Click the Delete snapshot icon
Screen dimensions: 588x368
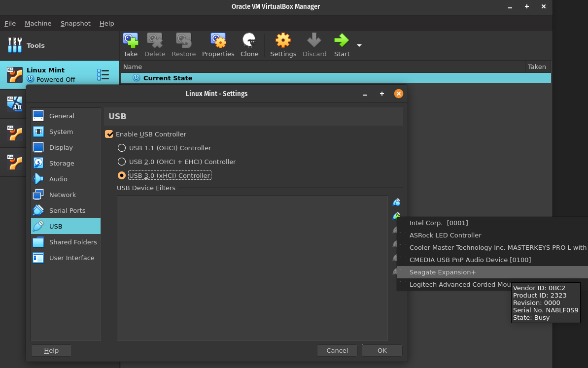[154, 40]
